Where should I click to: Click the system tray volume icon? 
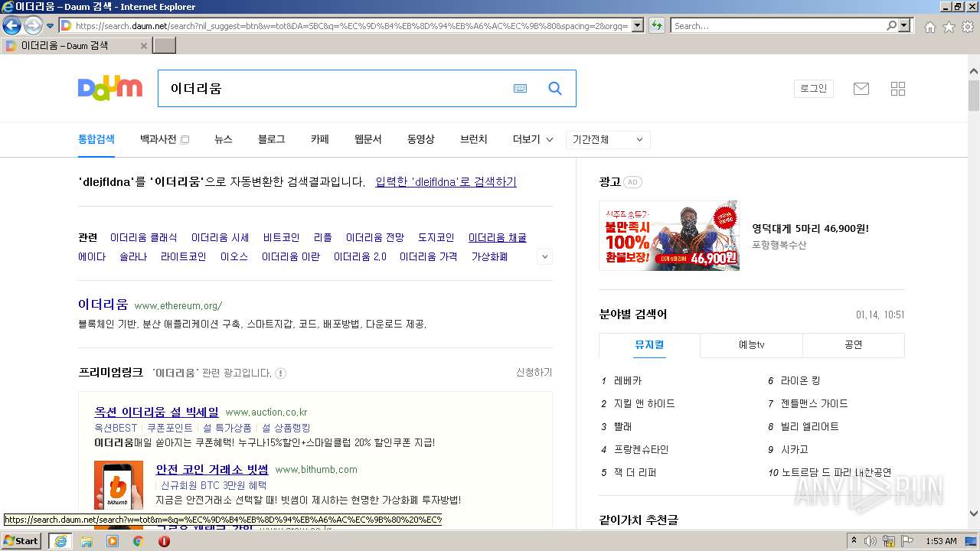(871, 541)
